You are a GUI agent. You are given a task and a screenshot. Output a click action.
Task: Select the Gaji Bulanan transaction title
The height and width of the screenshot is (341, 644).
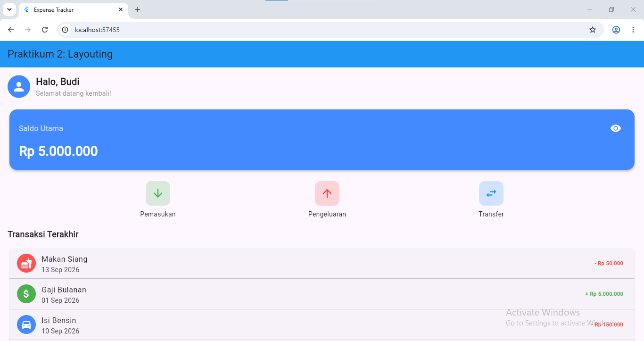[64, 290]
